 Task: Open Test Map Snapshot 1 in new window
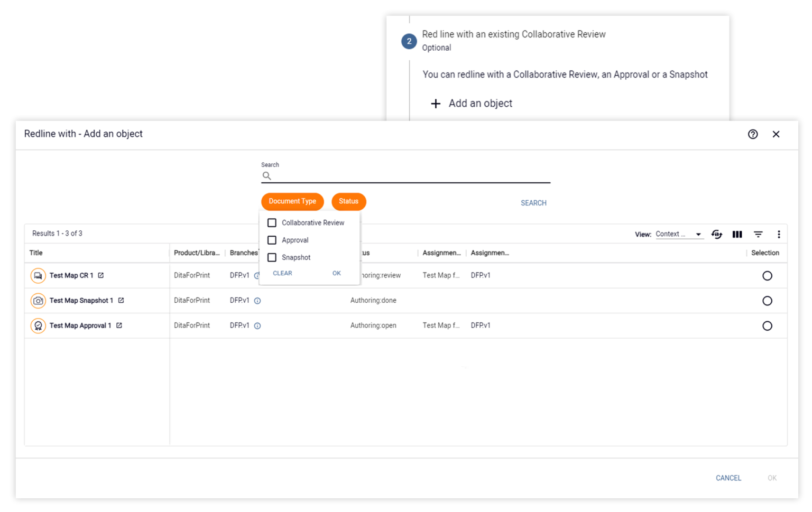(x=121, y=300)
